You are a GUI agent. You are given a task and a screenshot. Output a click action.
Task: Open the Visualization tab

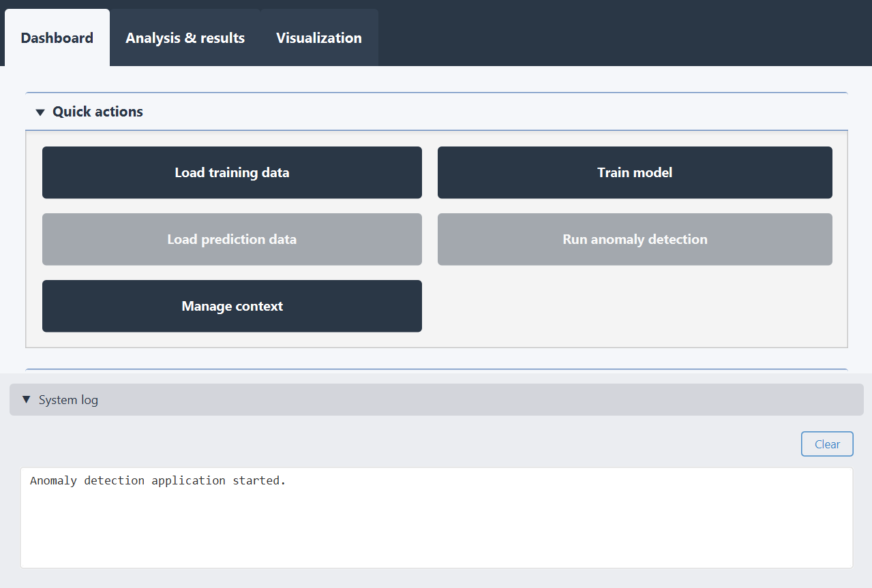point(318,38)
